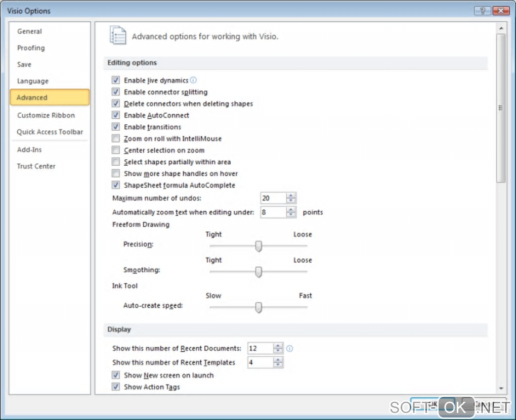Uncheck Delete connectors when deleting shapes
This screenshot has height=420, width=516.
click(x=115, y=103)
